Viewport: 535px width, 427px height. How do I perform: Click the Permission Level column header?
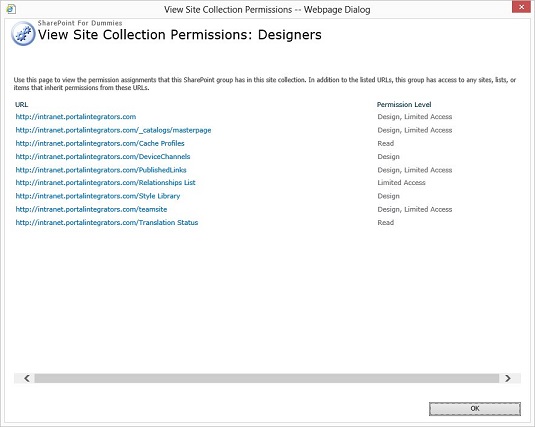404,104
